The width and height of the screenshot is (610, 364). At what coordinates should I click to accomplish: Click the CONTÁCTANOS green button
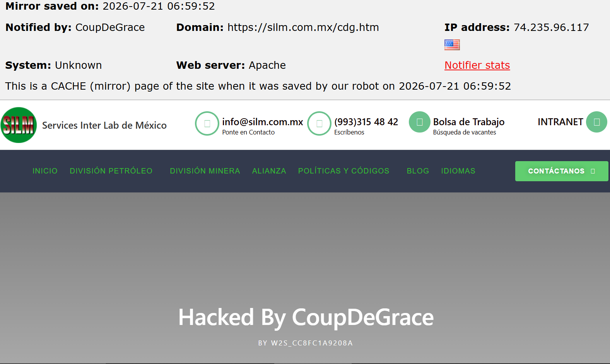562,171
